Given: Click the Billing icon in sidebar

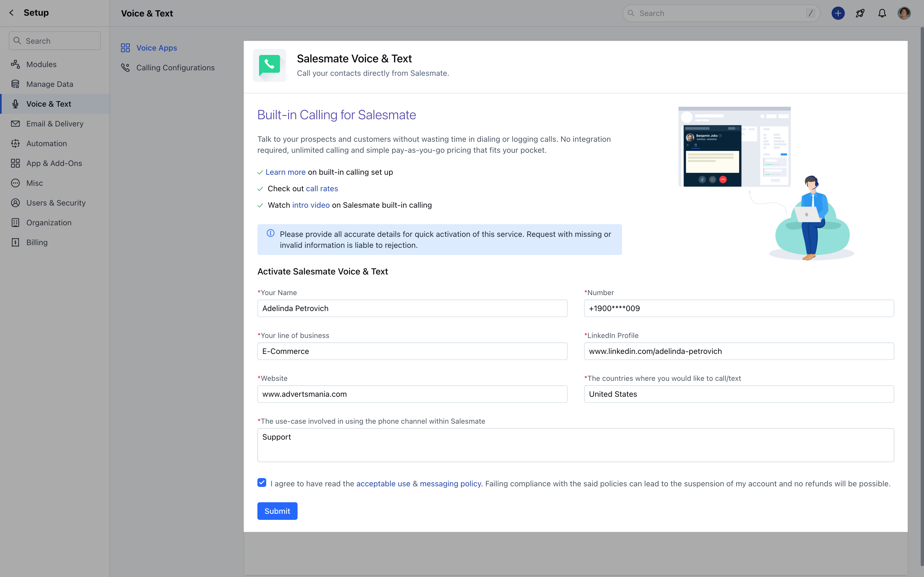Looking at the screenshot, I should pyautogui.click(x=15, y=242).
